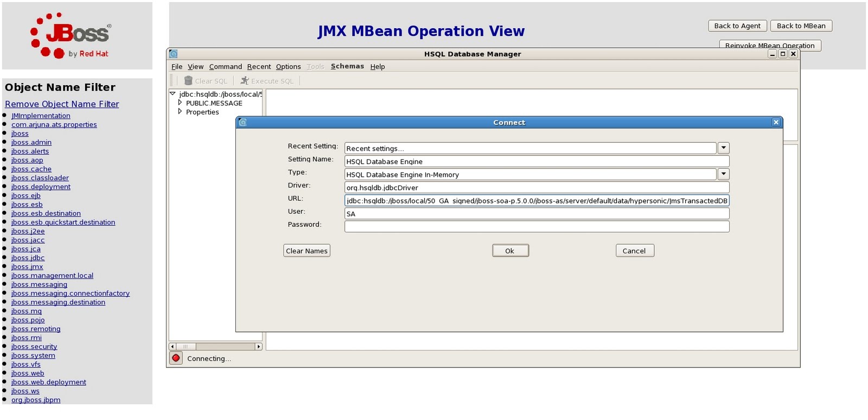868x420 pixels.
Task: Open the Help menu
Action: (378, 67)
